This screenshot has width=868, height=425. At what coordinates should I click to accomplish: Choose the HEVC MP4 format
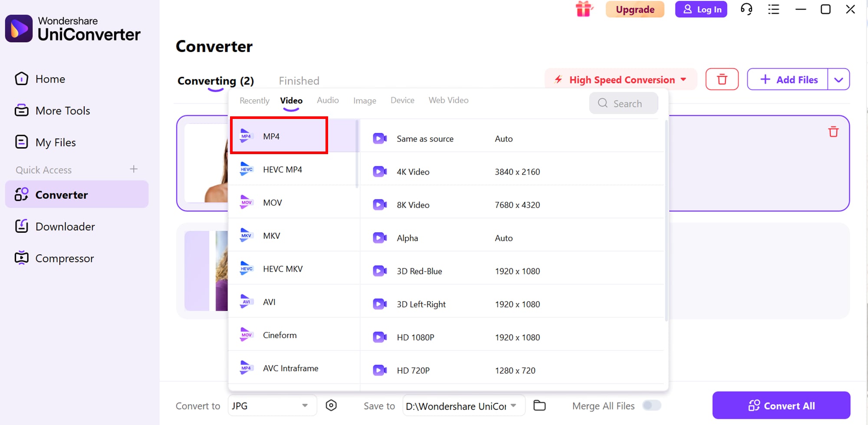(294, 170)
